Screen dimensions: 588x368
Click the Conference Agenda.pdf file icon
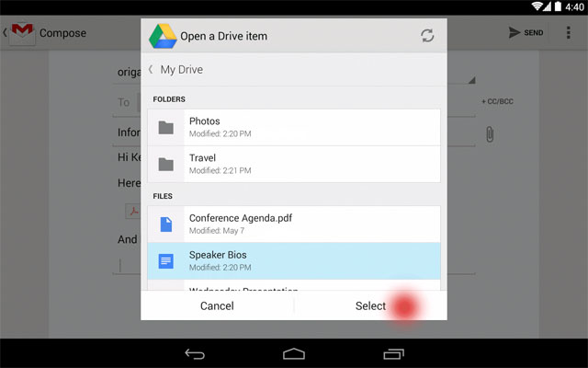click(x=166, y=224)
